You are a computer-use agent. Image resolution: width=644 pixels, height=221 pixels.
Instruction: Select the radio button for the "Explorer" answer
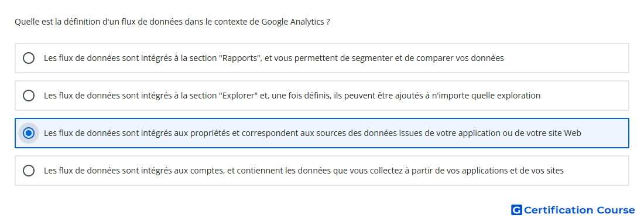29,96
